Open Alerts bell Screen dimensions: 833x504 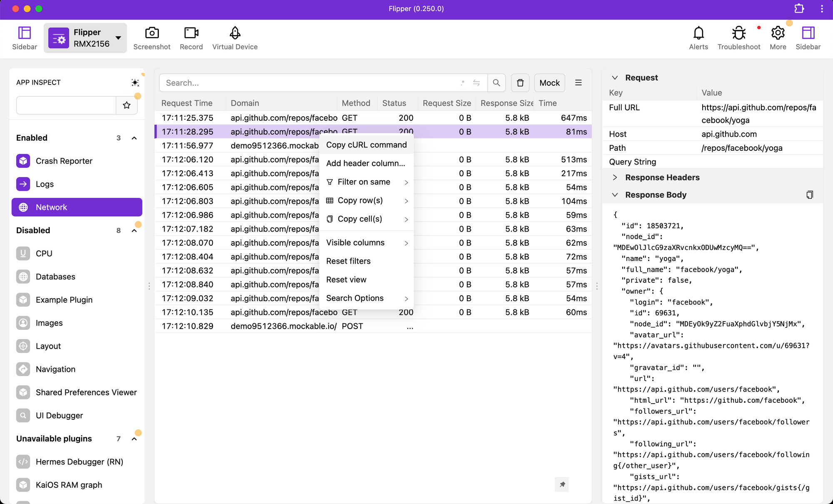click(698, 38)
